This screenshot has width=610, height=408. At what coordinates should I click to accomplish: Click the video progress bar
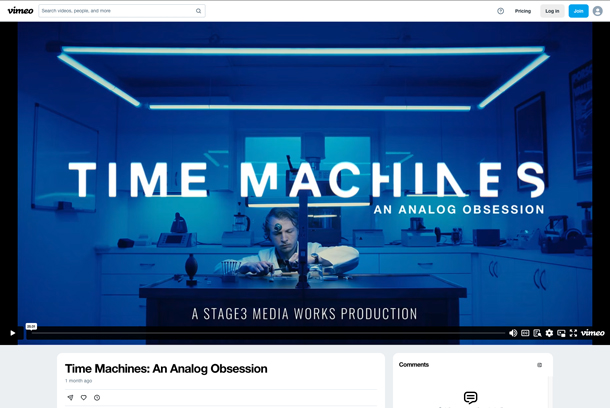(x=268, y=333)
